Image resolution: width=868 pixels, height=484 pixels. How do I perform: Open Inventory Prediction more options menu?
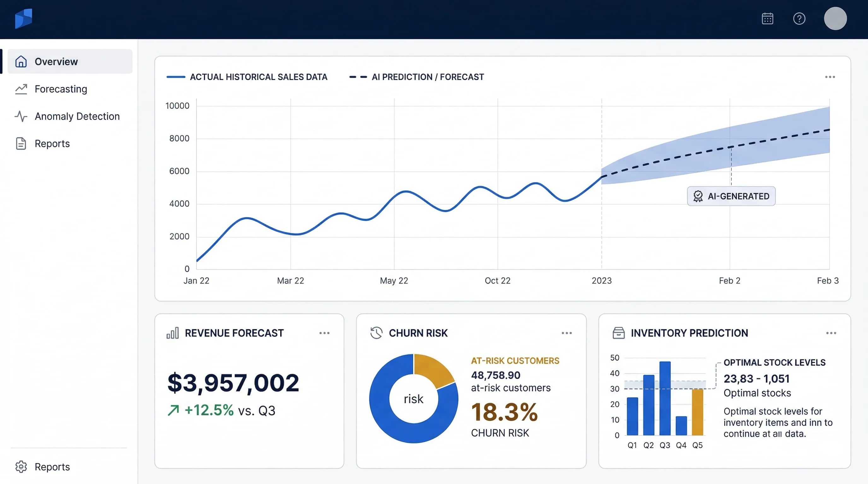[x=831, y=333]
